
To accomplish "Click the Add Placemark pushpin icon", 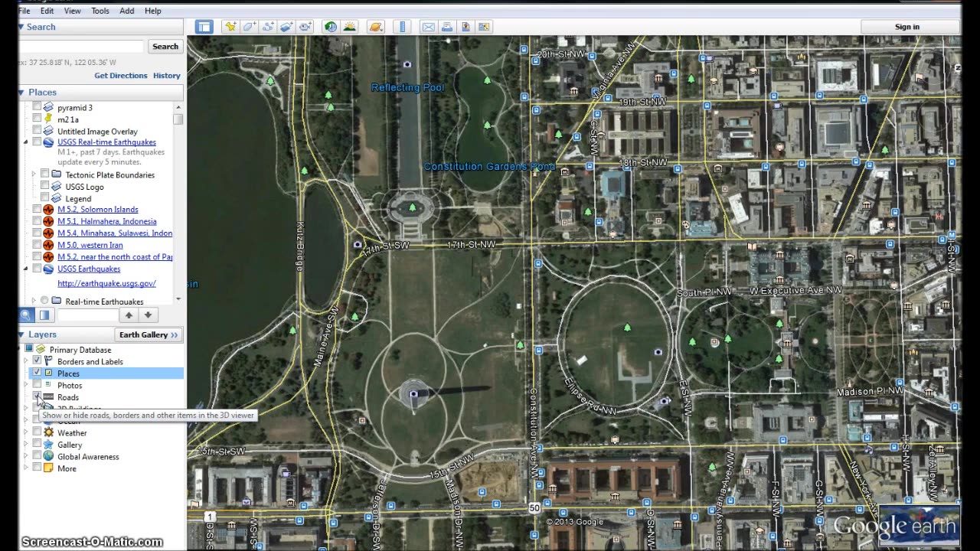I will point(230,27).
